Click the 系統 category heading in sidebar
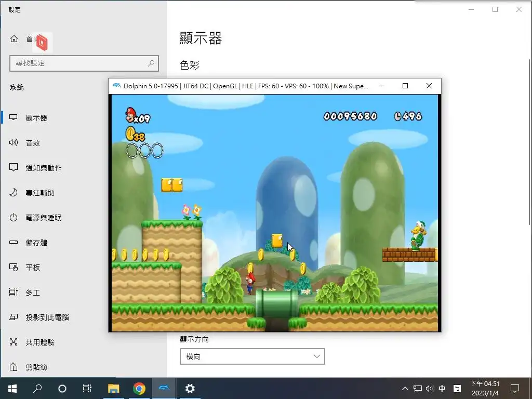This screenshot has width=532, height=399. point(17,87)
